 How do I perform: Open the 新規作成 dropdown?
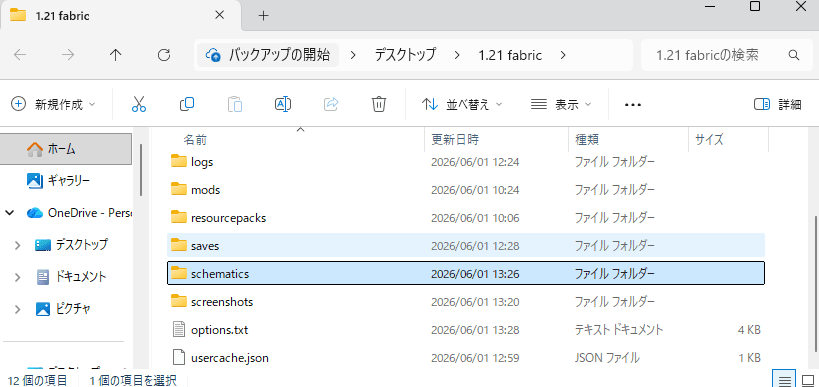pyautogui.click(x=53, y=104)
